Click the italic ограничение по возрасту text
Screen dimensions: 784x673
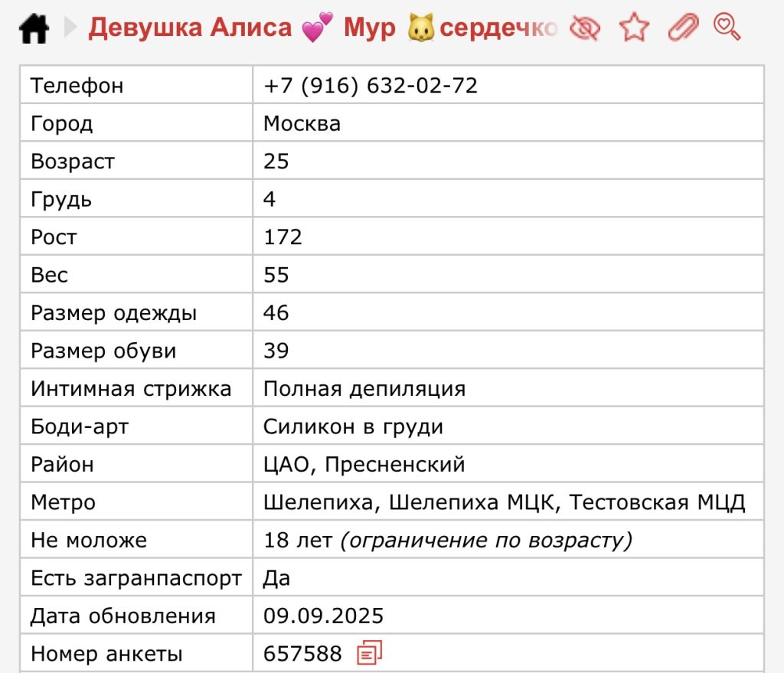point(486,541)
